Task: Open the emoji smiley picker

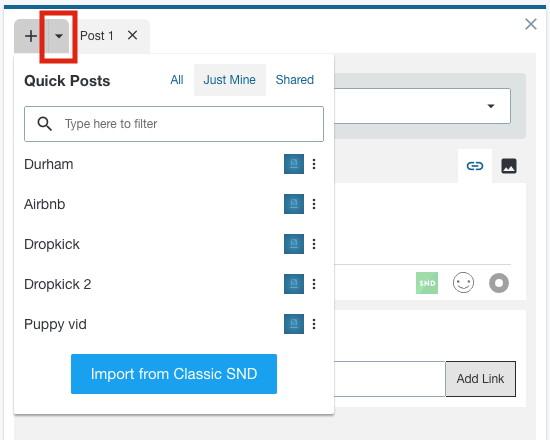Action: (463, 283)
